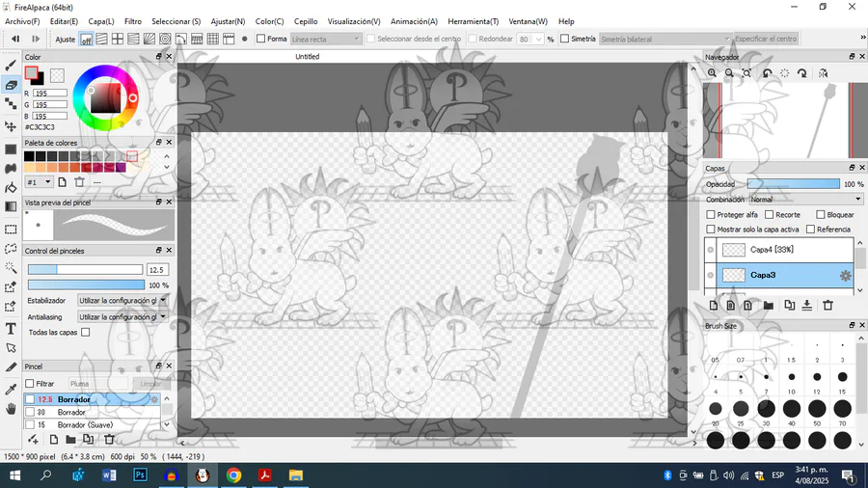Add a layer folder in Capas panel
This screenshot has height=488, width=868.
click(x=769, y=306)
